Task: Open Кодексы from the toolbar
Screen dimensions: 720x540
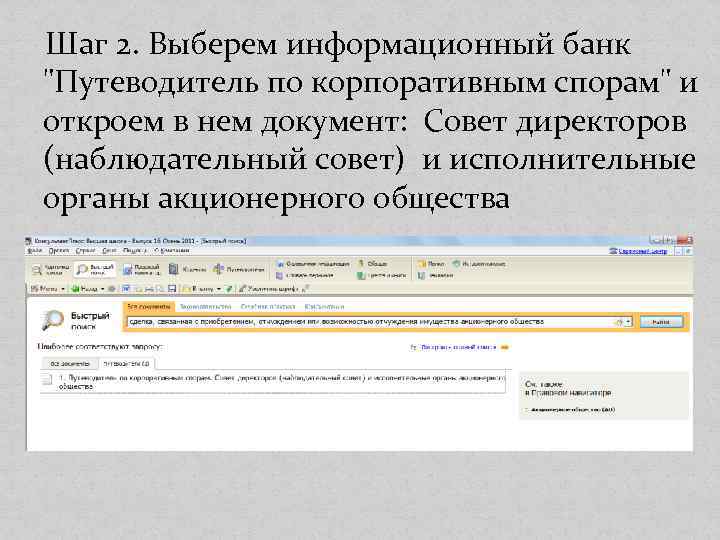Action: [187, 270]
